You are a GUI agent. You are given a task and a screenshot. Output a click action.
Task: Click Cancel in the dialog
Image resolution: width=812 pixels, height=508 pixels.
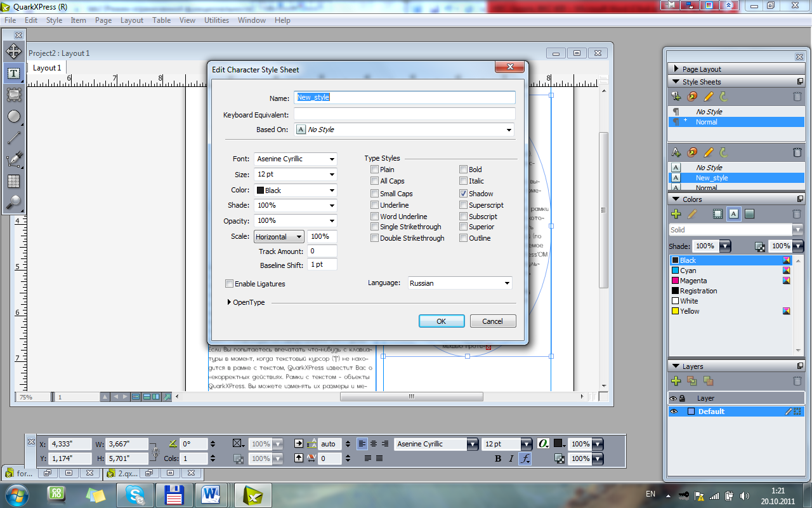(x=493, y=321)
